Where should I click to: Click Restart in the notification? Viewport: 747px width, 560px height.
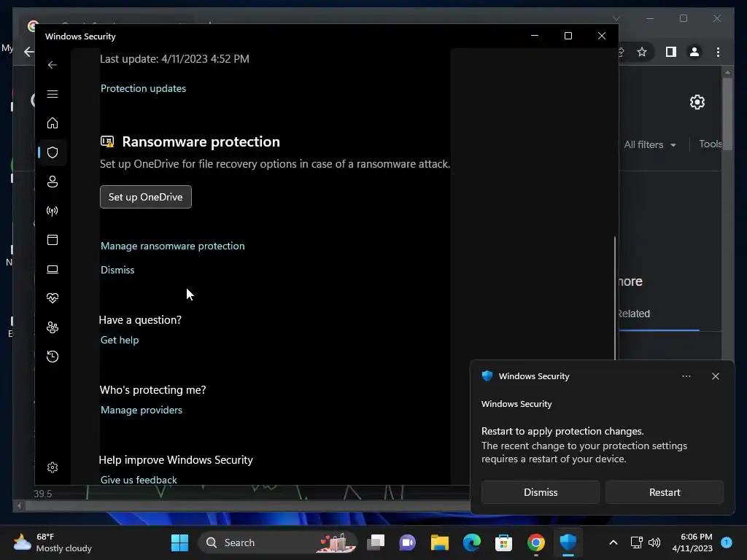tap(665, 492)
